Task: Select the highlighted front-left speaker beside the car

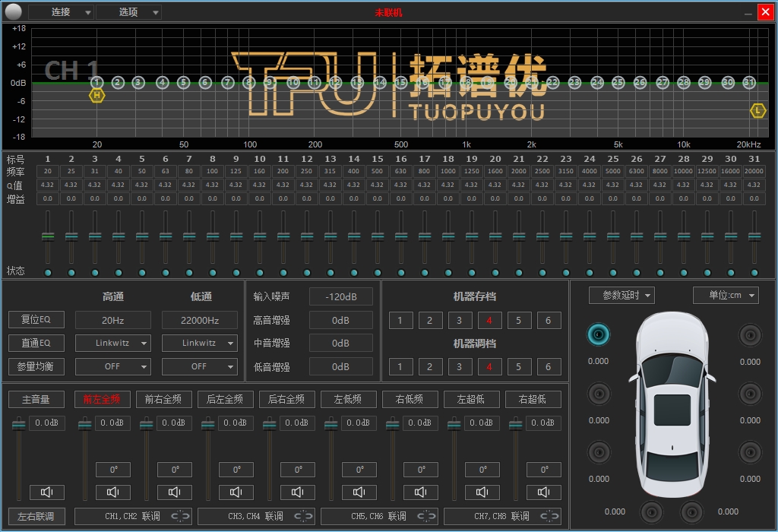Action: 599,334
